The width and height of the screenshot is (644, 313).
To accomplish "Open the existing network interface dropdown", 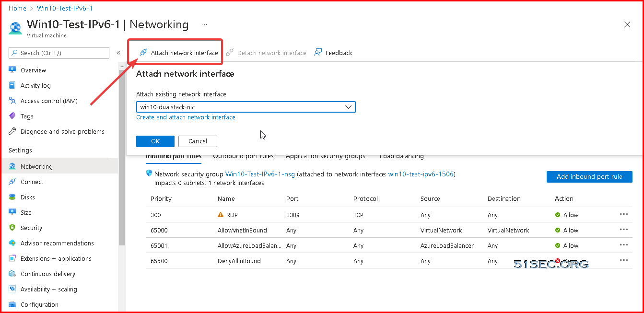I will point(246,107).
